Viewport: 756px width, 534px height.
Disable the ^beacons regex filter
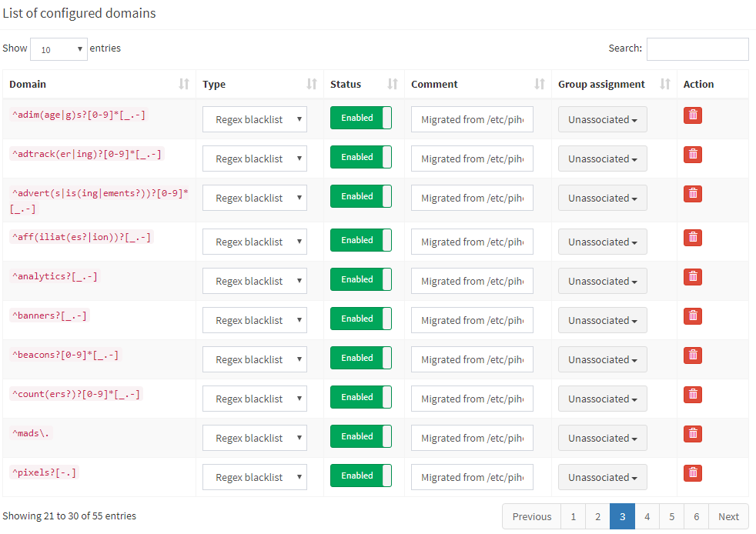coord(360,357)
